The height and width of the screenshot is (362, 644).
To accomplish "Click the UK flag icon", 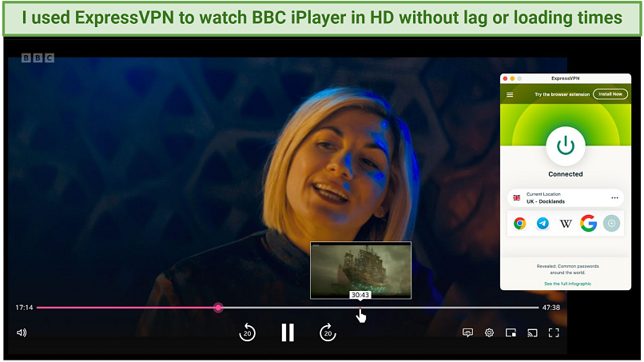I will pyautogui.click(x=517, y=197).
